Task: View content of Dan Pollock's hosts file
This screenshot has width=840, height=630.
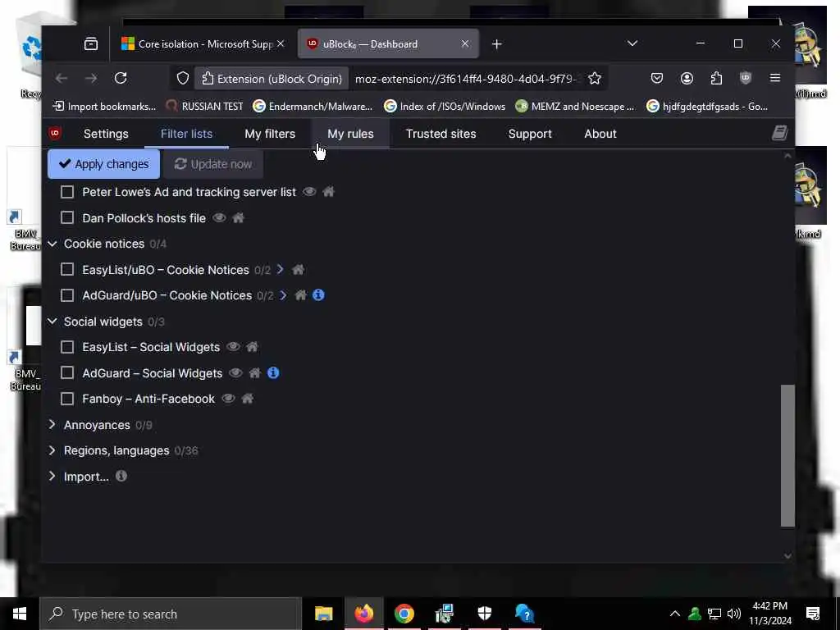Action: tap(219, 218)
